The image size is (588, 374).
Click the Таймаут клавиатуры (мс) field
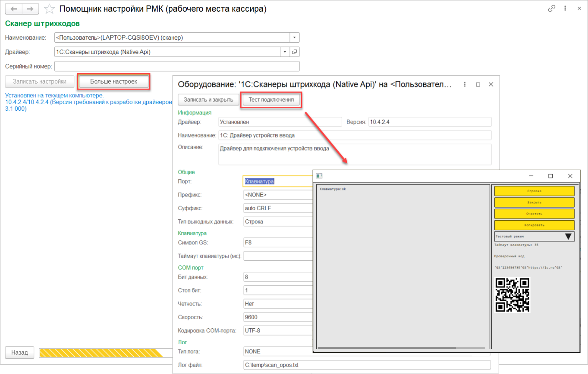click(x=278, y=256)
